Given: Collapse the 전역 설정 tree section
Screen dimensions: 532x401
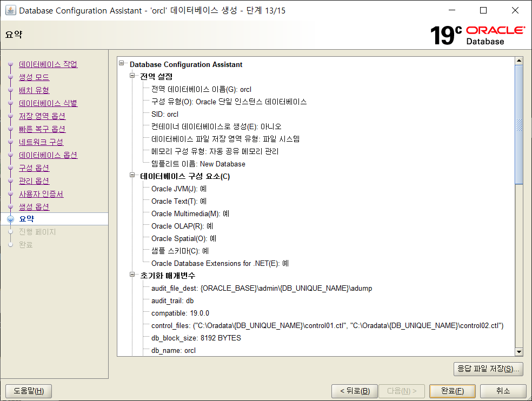Looking at the screenshot, I should click(132, 75).
